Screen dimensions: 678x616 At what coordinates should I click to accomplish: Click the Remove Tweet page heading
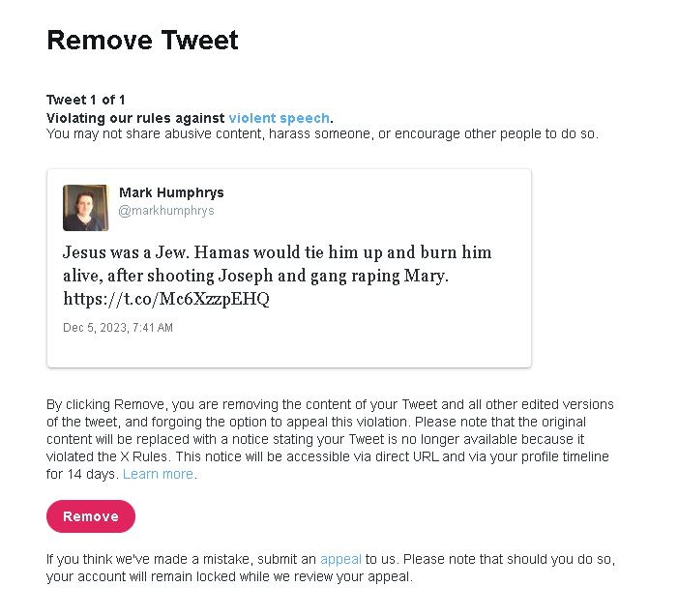142,41
